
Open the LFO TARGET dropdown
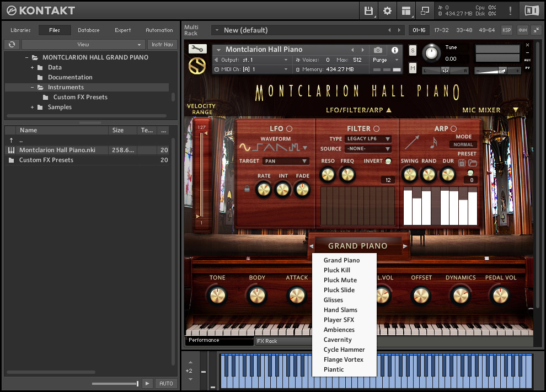285,162
